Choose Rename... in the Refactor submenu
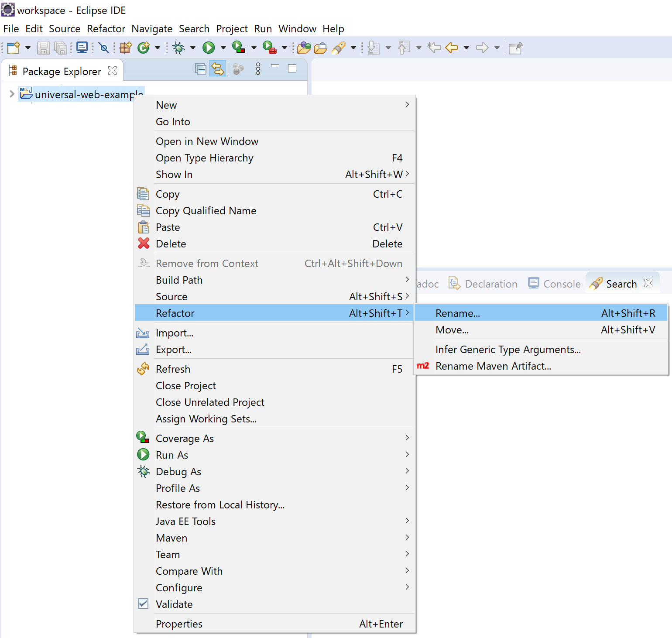Screen dimensions: 672x638 tap(541, 313)
